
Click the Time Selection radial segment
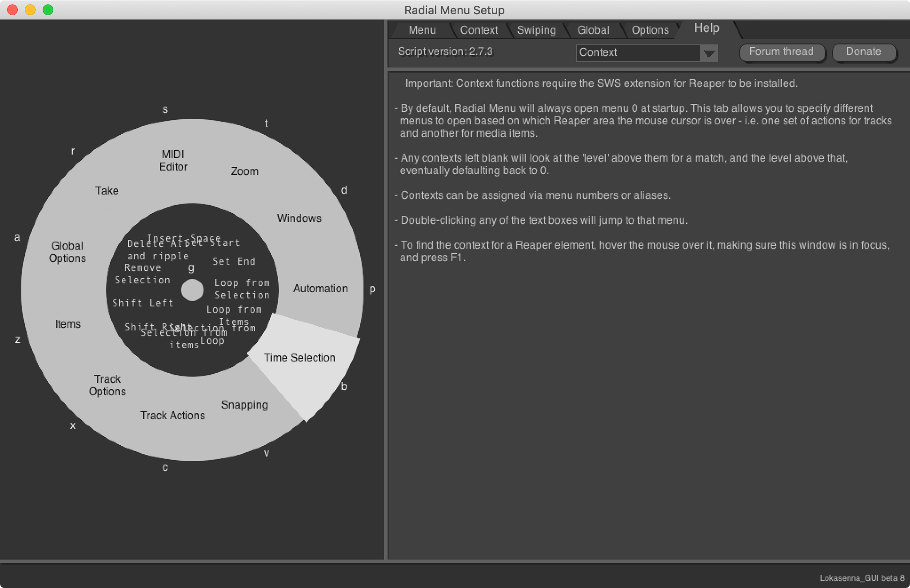pos(300,358)
